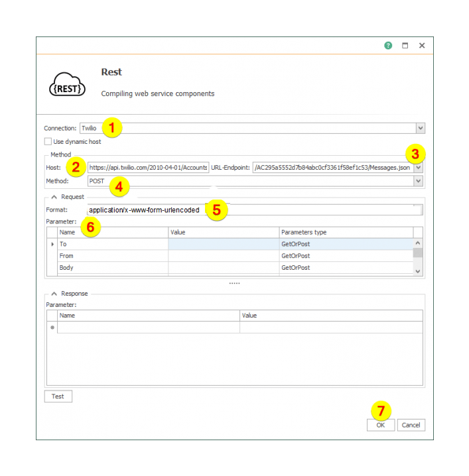Confirm the dialog with OK

[380, 425]
